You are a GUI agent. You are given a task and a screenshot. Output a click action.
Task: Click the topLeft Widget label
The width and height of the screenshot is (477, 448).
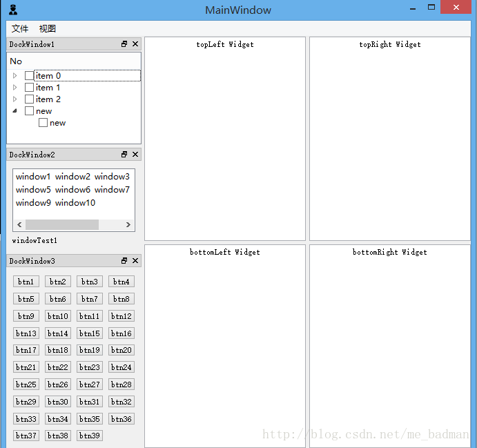click(225, 44)
